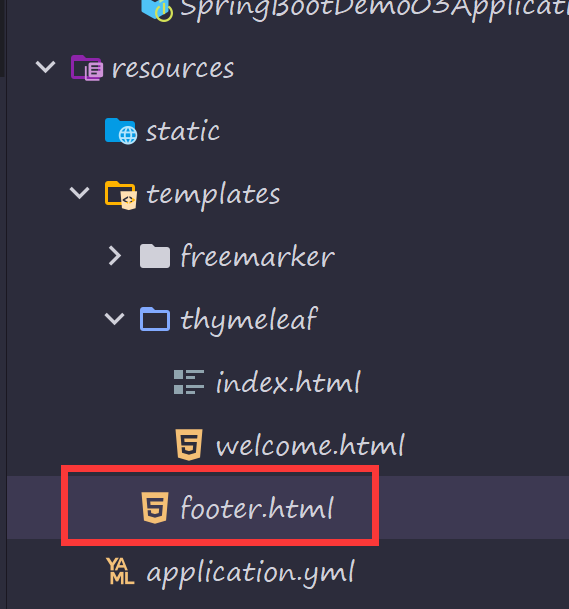Click the HTML5 icon beside welcome.html
This screenshot has width=569, height=609.
coord(189,445)
